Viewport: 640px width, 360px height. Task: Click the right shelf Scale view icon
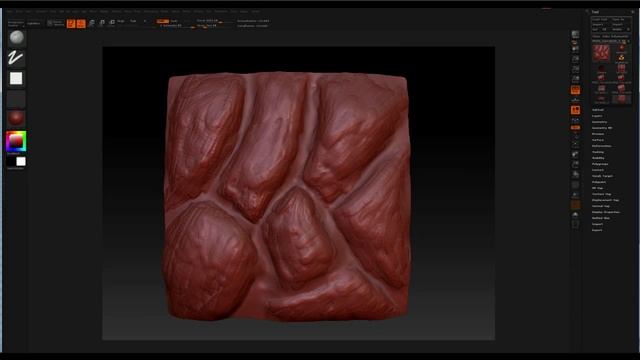pos(575,164)
